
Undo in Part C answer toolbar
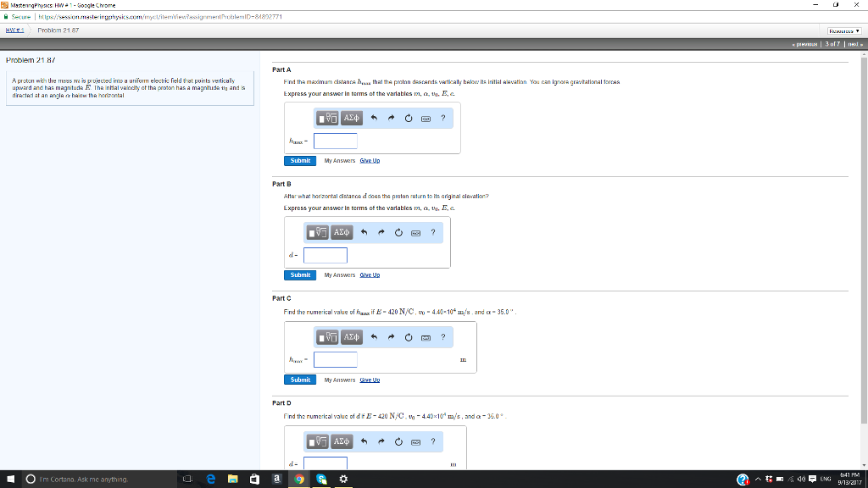[374, 337]
